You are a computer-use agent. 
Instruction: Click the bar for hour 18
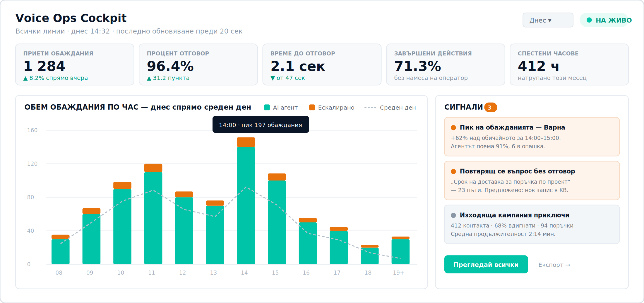pos(370,255)
